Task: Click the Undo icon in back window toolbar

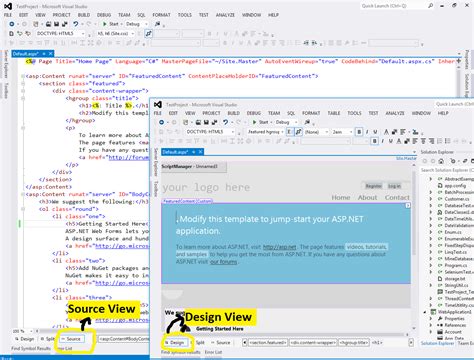Action: (76, 24)
